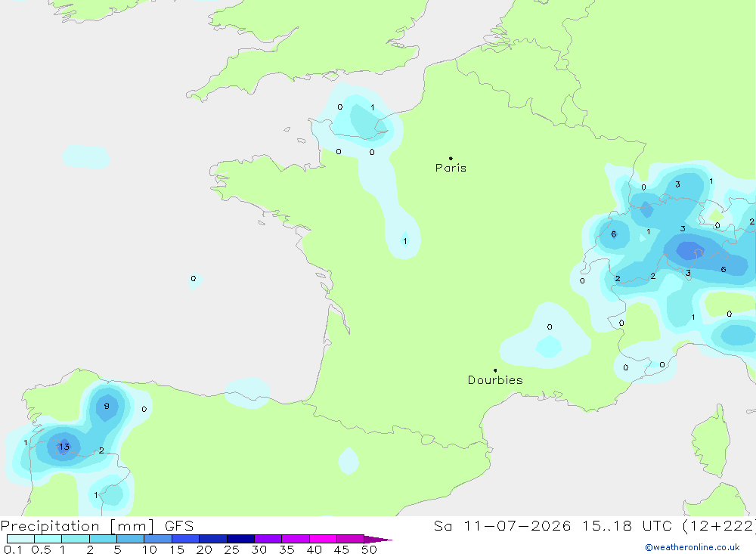Click the legend label '50'
This screenshot has height=554, width=756.
click(x=370, y=549)
